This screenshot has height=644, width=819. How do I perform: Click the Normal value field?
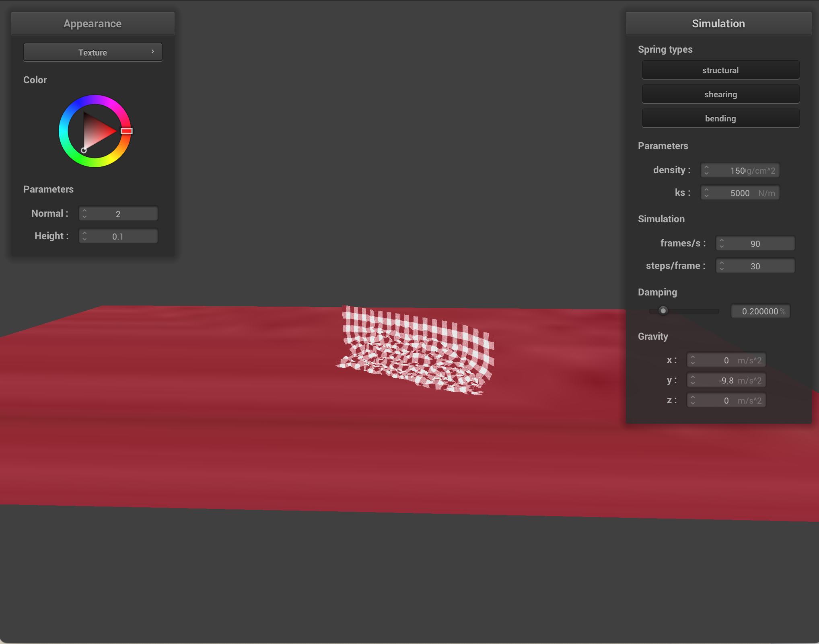point(118,213)
